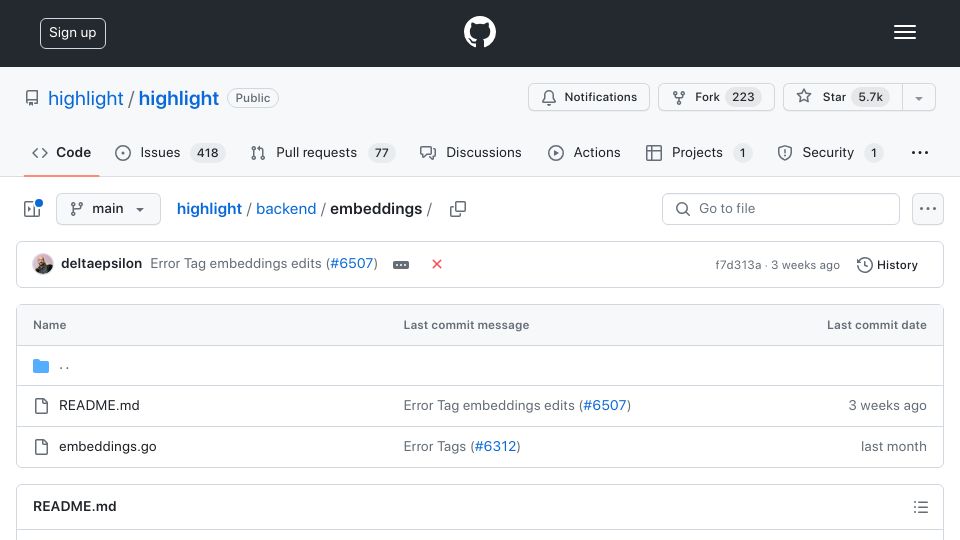Expand commit message details ellipsis
The width and height of the screenshot is (960, 540).
point(401,264)
